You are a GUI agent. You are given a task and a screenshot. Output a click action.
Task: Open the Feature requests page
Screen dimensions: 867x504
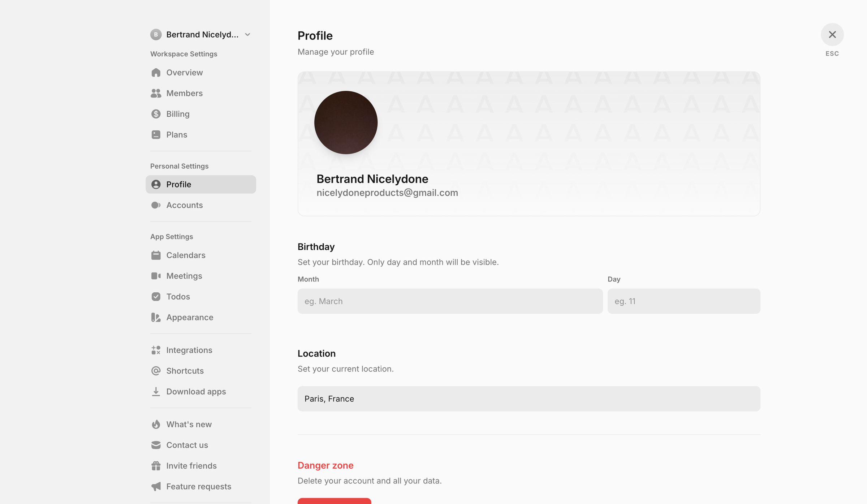(200, 486)
